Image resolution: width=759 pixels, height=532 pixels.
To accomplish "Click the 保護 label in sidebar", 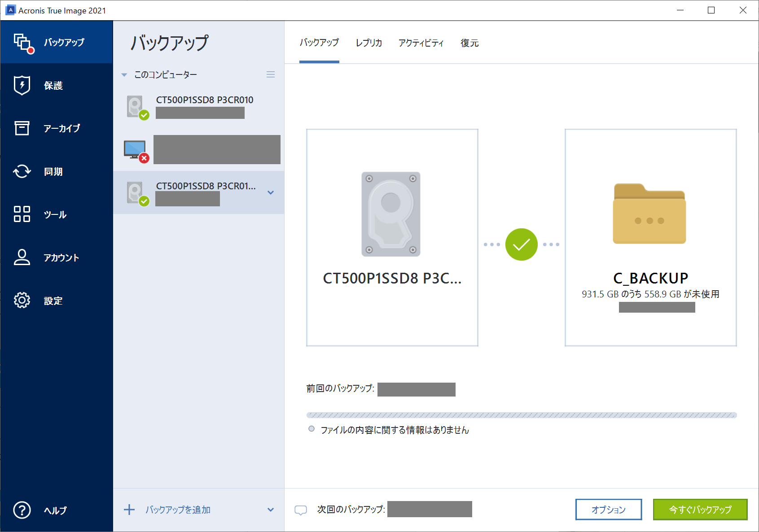I will [x=53, y=85].
